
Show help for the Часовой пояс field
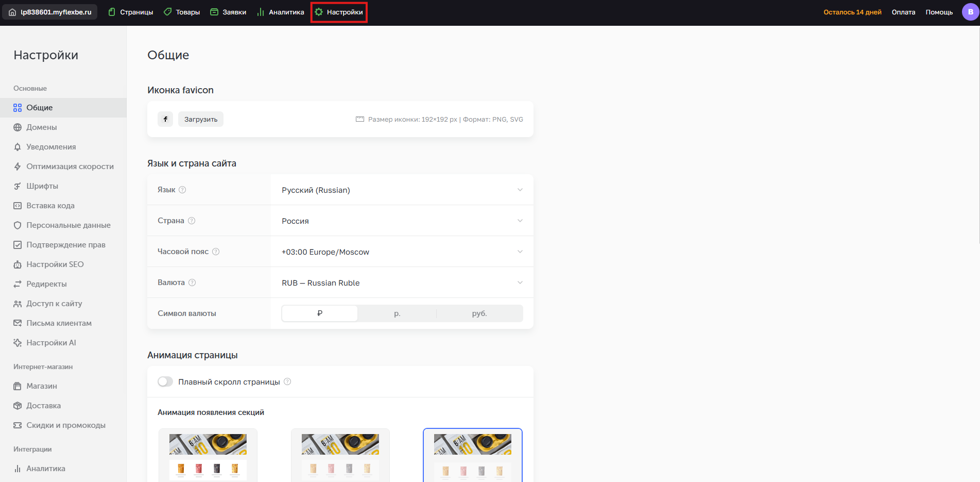pyautogui.click(x=216, y=252)
